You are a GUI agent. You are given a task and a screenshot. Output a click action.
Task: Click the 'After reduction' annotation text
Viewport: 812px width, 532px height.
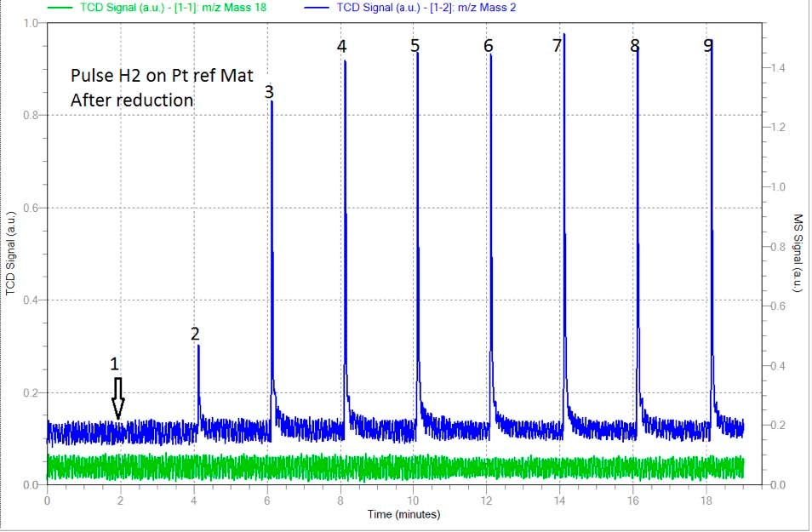(132, 100)
